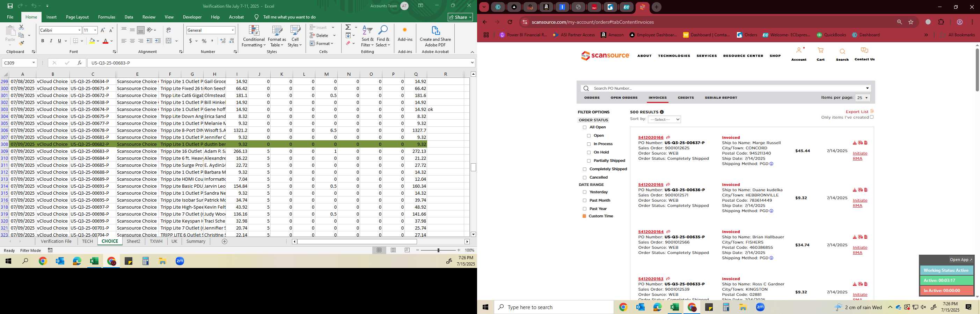980x314 pixels.
Task: Click the Export List link
Action: click(x=857, y=112)
